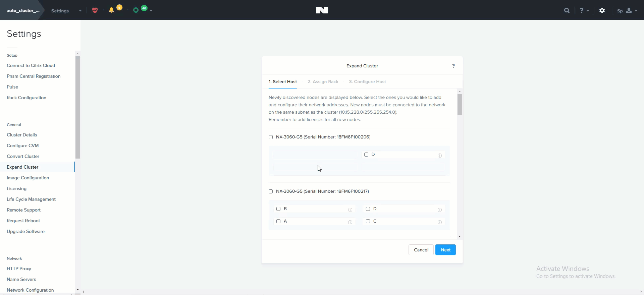The image size is (644, 295).
Task: Expand the help question mark dropdown menu
Action: click(x=584, y=10)
